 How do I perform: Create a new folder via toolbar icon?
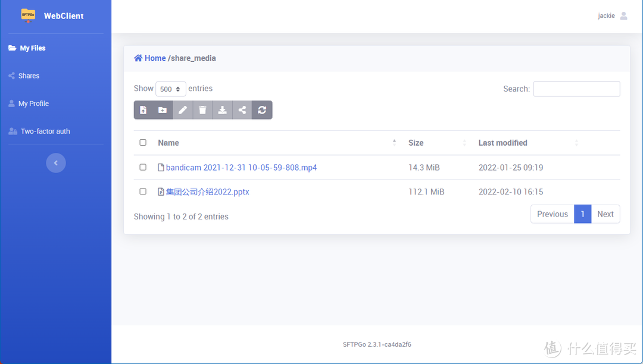163,110
